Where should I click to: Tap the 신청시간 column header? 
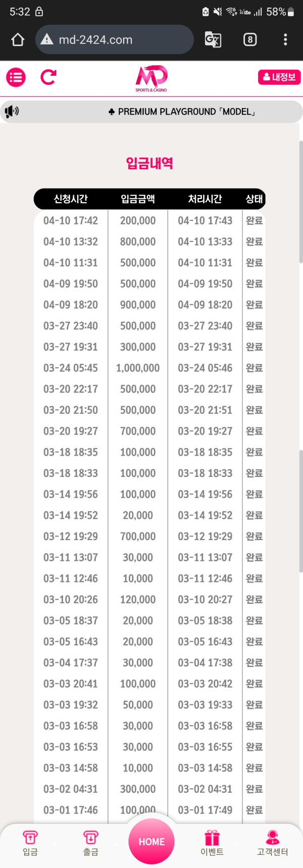(x=71, y=199)
